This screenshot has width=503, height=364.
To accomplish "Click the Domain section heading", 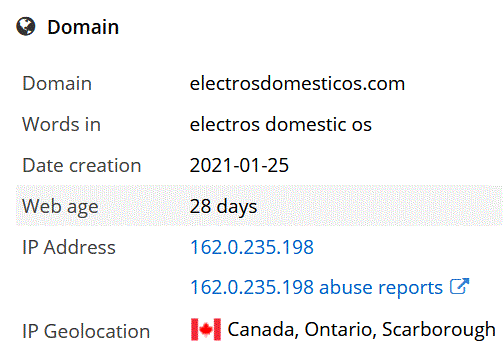I will 83,27.
